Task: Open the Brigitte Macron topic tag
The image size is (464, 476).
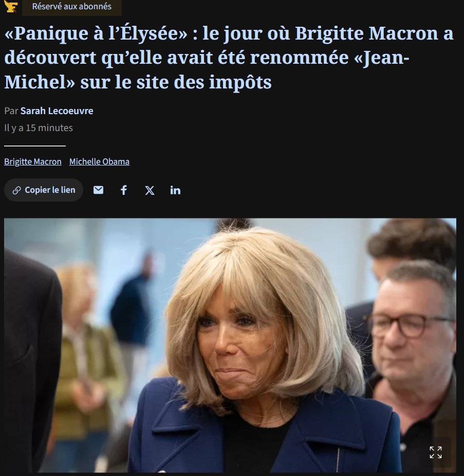Action: (x=33, y=161)
